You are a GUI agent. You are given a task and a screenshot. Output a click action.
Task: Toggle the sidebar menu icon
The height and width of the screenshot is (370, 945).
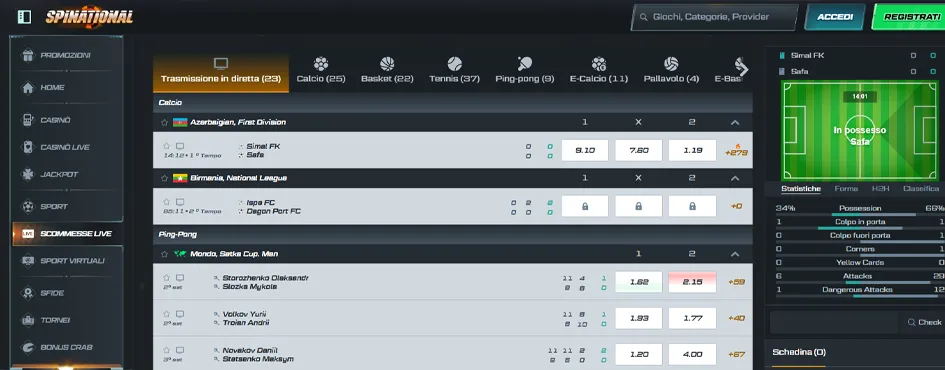[x=24, y=17]
